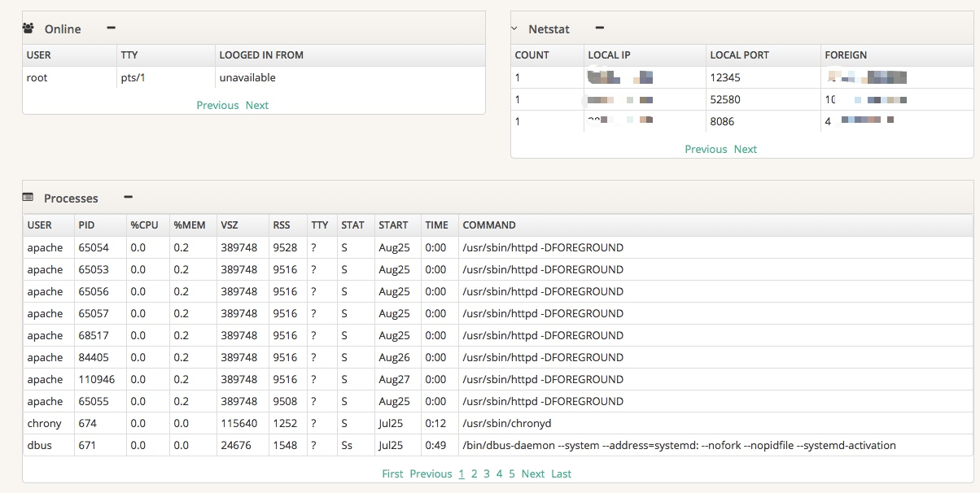Viewport: 980px width, 493px height.
Task: Click the Ss stat cell for dbus
Action: (355, 445)
